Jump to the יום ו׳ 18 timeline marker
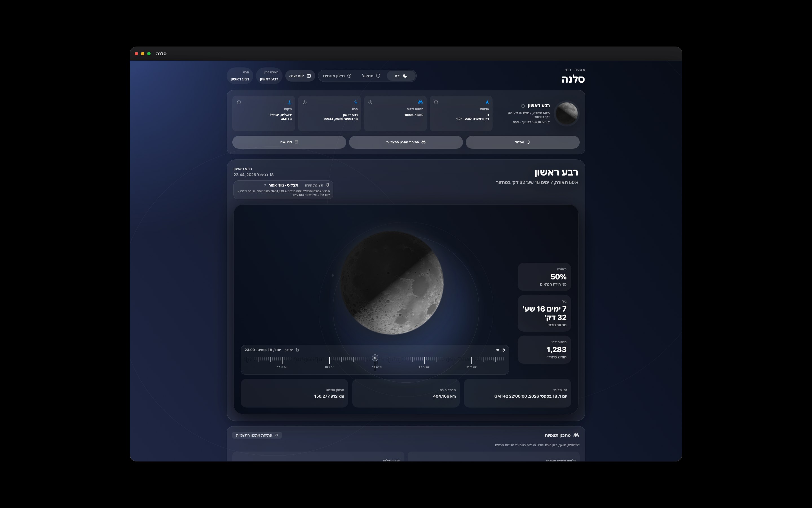Image resolution: width=812 pixels, height=508 pixels. 329,367
